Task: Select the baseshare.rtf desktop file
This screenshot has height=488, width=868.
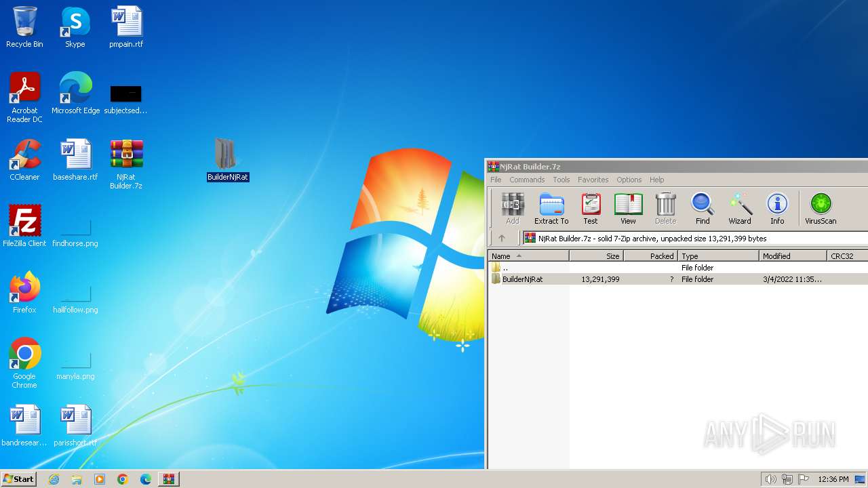Action: click(75, 159)
